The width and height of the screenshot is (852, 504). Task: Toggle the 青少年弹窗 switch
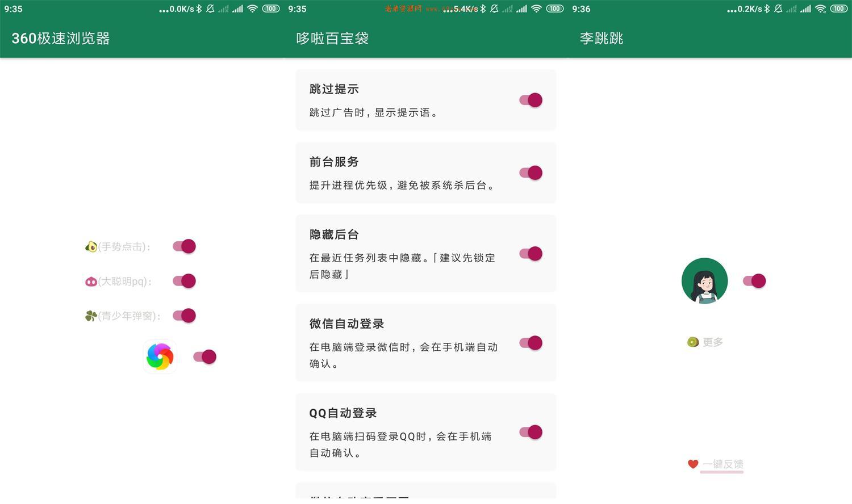coord(184,316)
